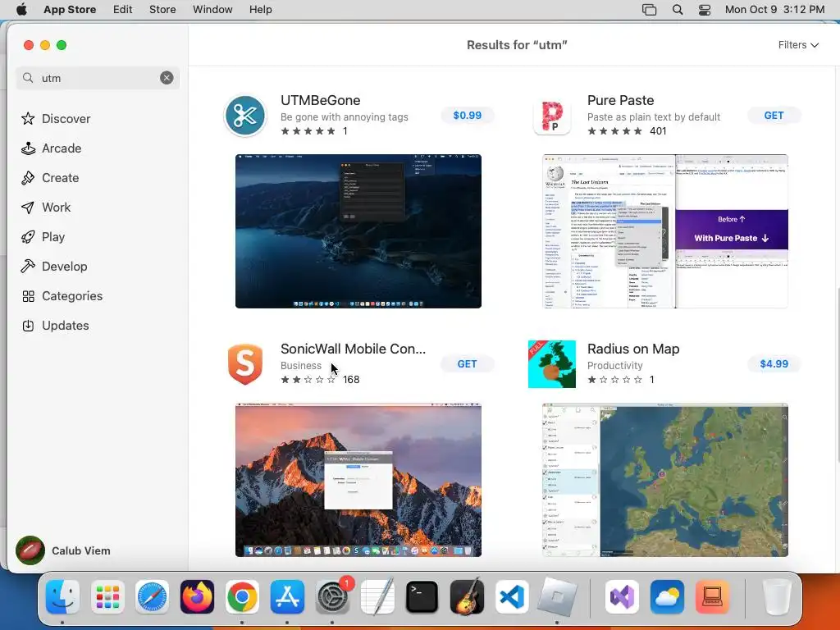Click the UTMBeGone five-star rating
Screen dimensions: 840x630
coord(308,131)
